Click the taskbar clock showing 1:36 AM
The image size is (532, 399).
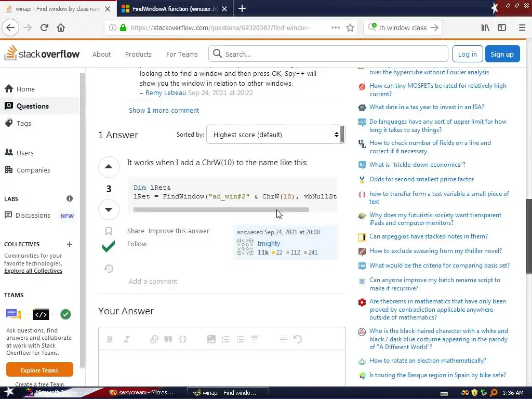click(x=513, y=393)
